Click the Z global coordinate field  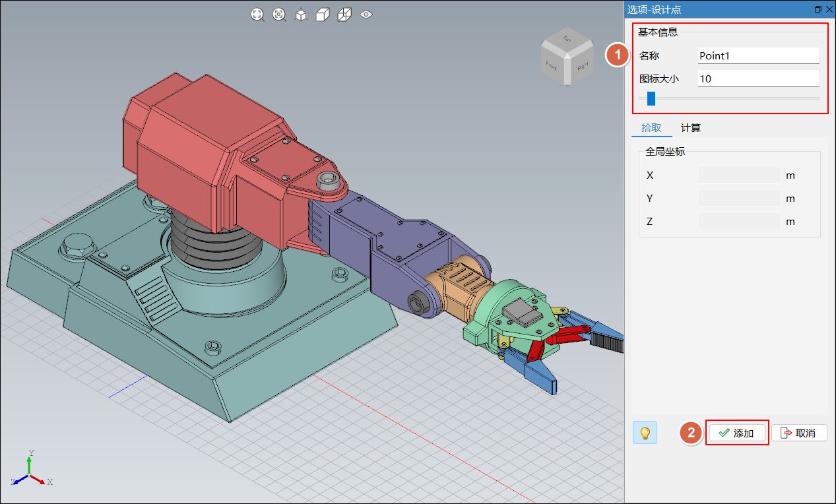click(x=739, y=222)
